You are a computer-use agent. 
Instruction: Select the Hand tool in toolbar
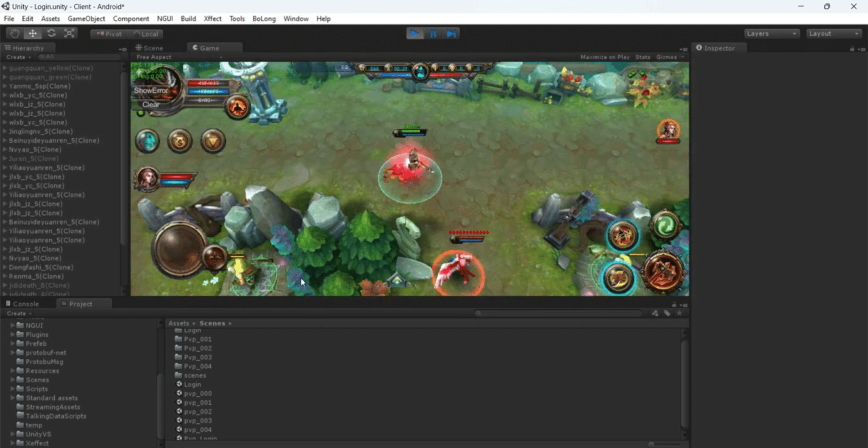(14, 34)
